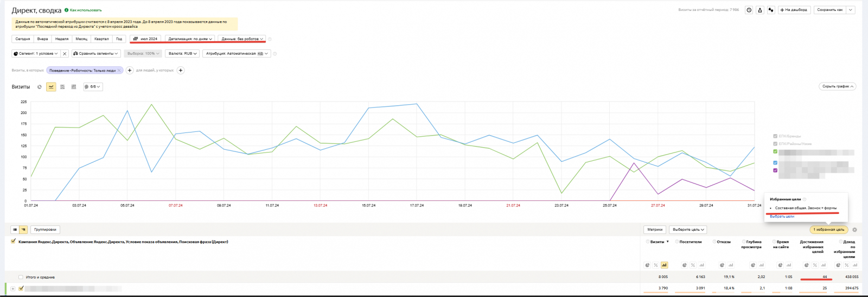Open the arrow next to 'Сохранить как'

(x=851, y=10)
